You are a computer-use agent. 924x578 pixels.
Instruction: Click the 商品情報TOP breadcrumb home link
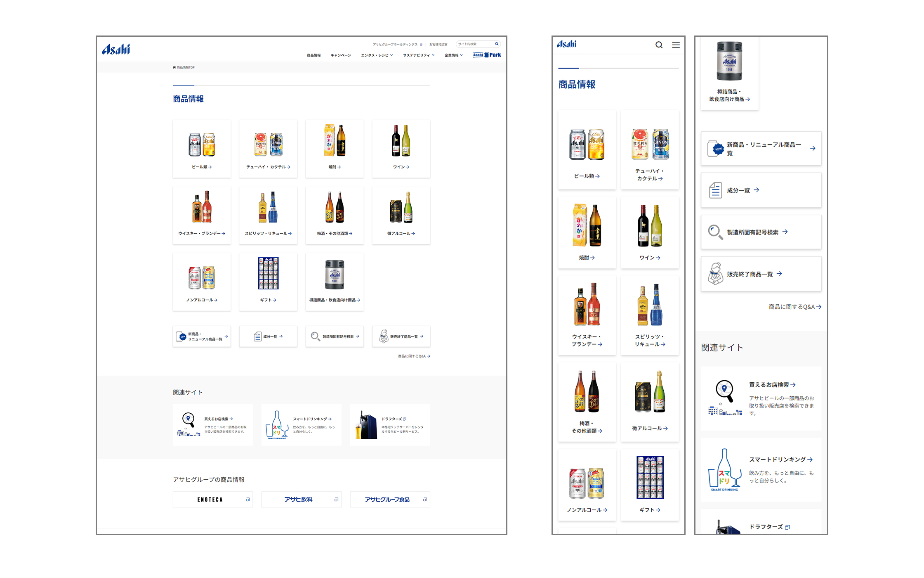184,67
